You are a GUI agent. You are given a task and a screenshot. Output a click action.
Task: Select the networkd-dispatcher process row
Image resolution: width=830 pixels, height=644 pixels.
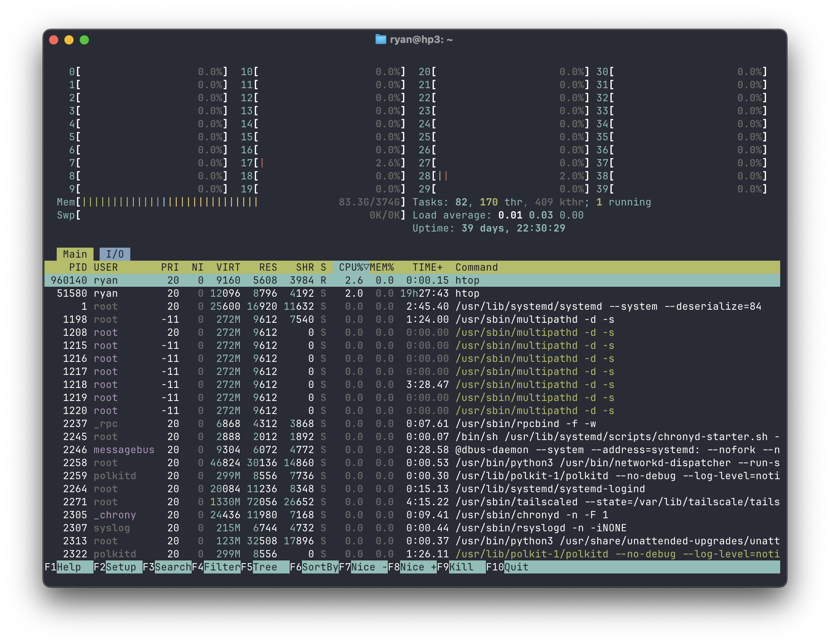pos(412,463)
